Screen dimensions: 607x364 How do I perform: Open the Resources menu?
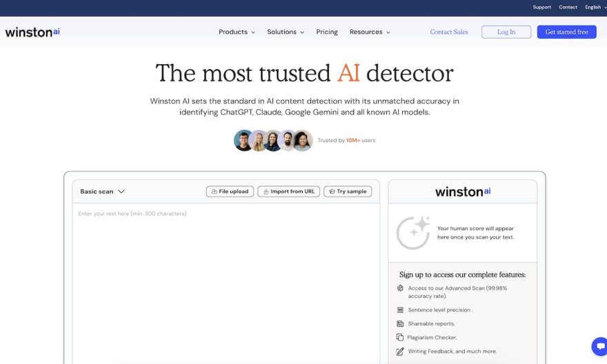coord(369,32)
